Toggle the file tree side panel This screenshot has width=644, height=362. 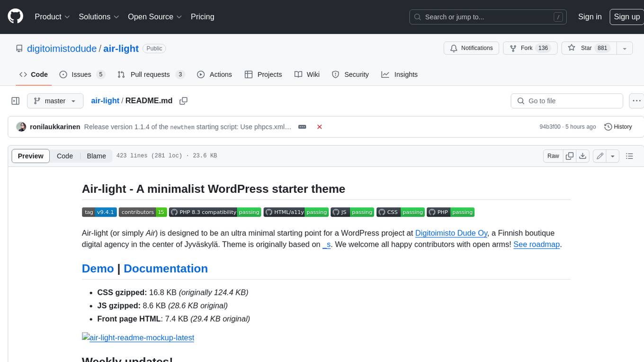[16, 101]
